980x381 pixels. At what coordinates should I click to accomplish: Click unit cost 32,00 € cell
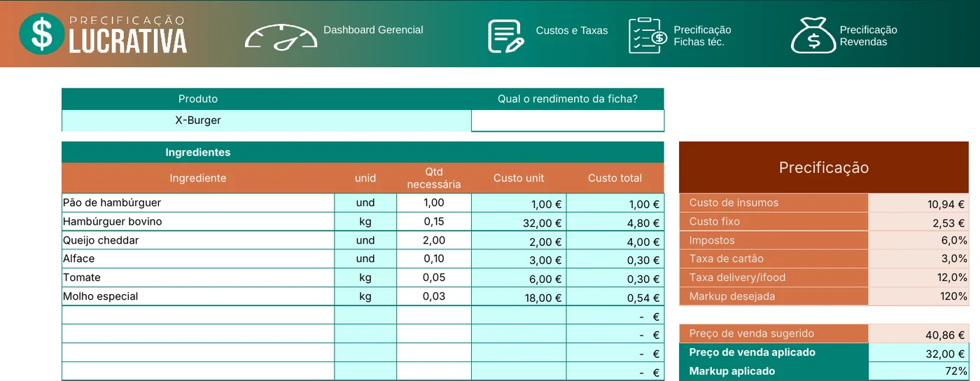pyautogui.click(x=519, y=223)
